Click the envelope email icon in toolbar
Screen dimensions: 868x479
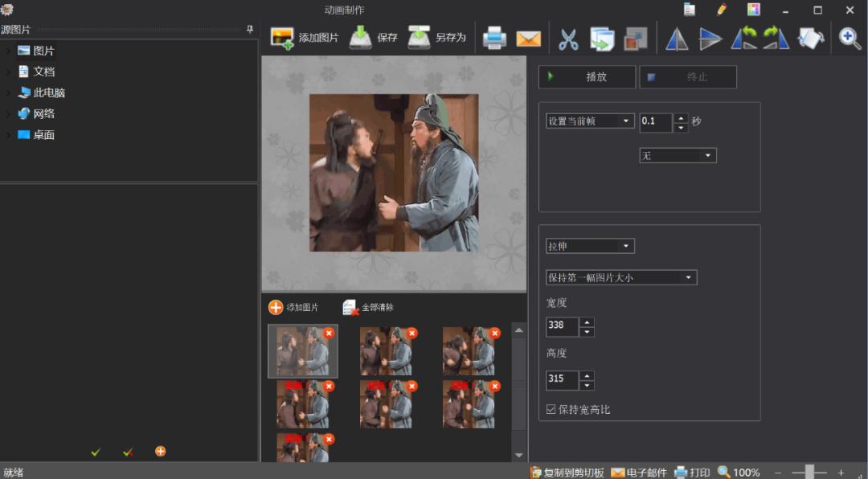528,39
